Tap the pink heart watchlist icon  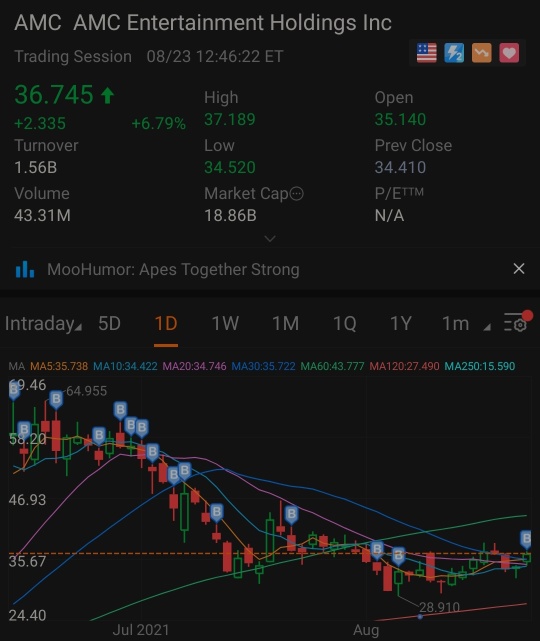(x=509, y=53)
